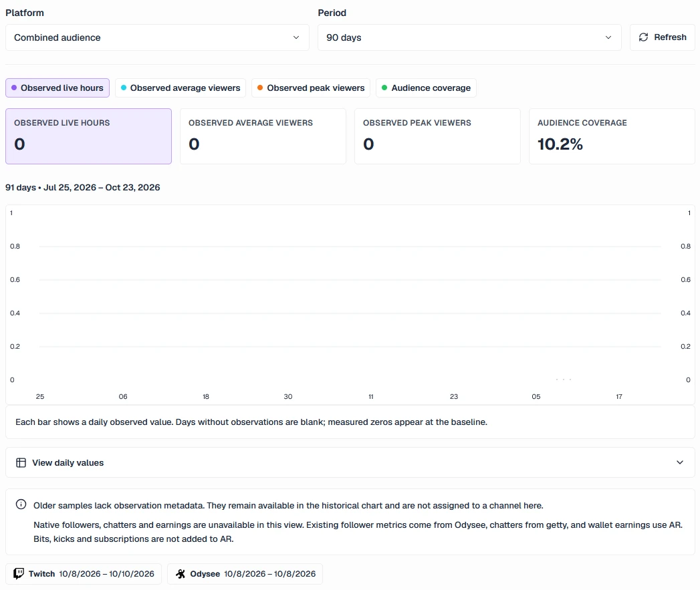Viewport: 700px width, 590px height.
Task: Click the green dot on Audience coverage
Action: (x=384, y=88)
